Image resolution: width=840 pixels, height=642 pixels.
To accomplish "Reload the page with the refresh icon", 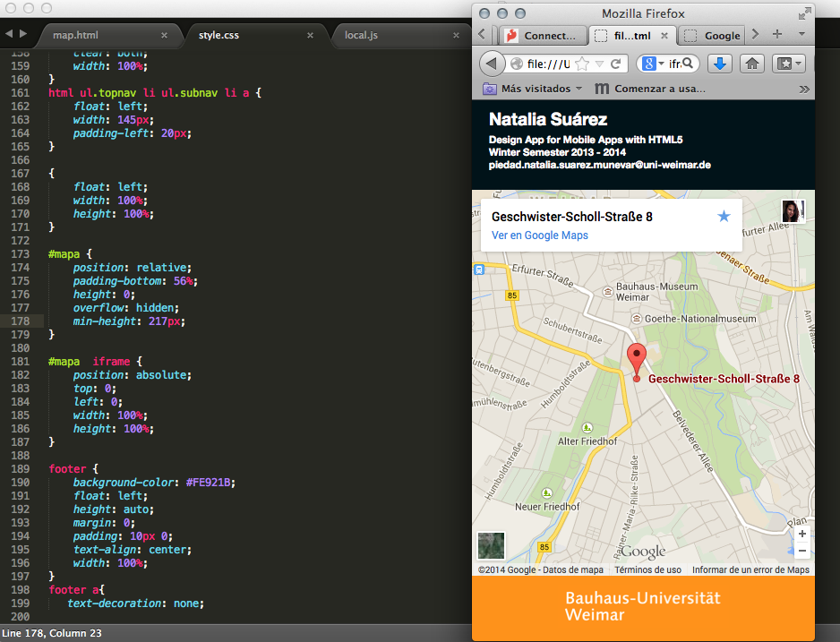I will [615, 64].
